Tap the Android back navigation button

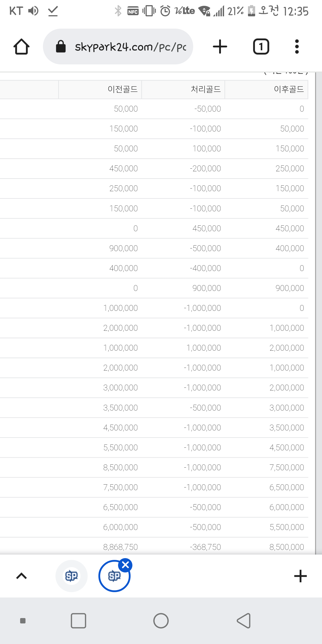[x=244, y=621]
